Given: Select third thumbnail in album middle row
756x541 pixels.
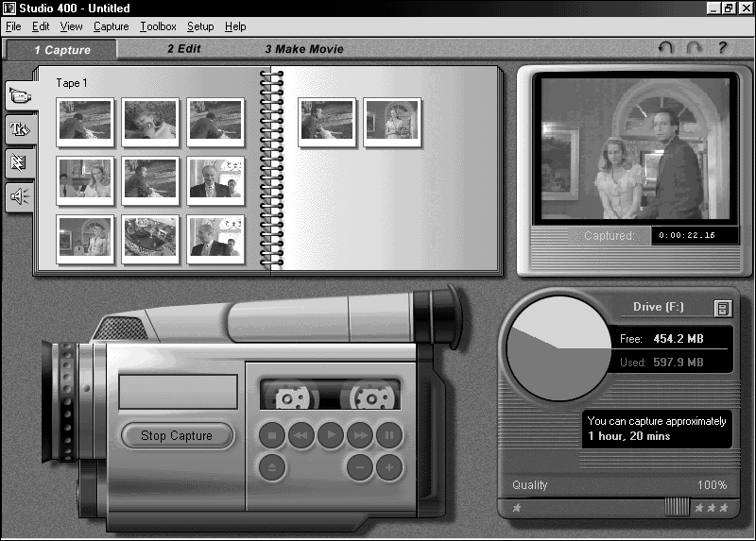Looking at the screenshot, I should pyautogui.click(x=215, y=180).
